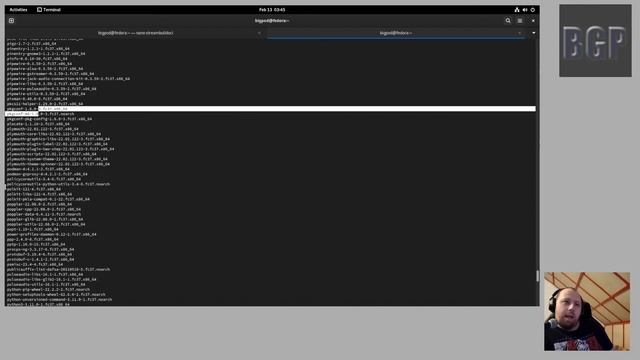640x360 pixels.
Task: Click the publicsuffix-list-dafsa package line
Action: [58, 269]
